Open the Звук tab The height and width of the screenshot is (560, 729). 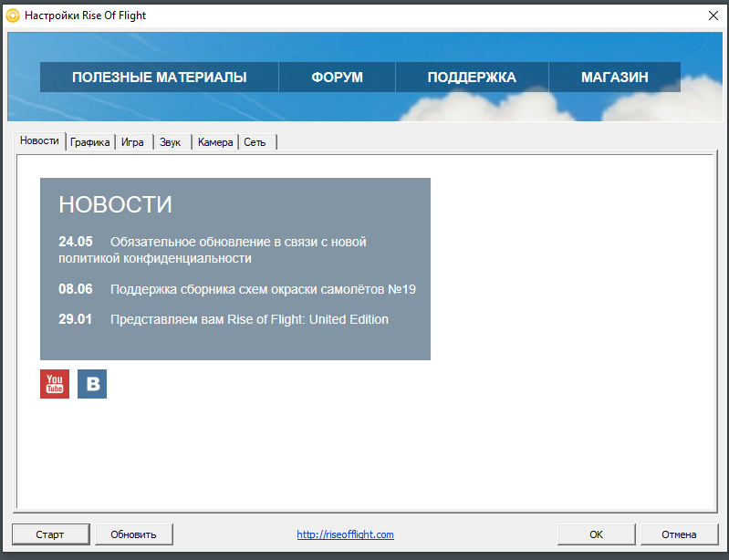point(171,142)
